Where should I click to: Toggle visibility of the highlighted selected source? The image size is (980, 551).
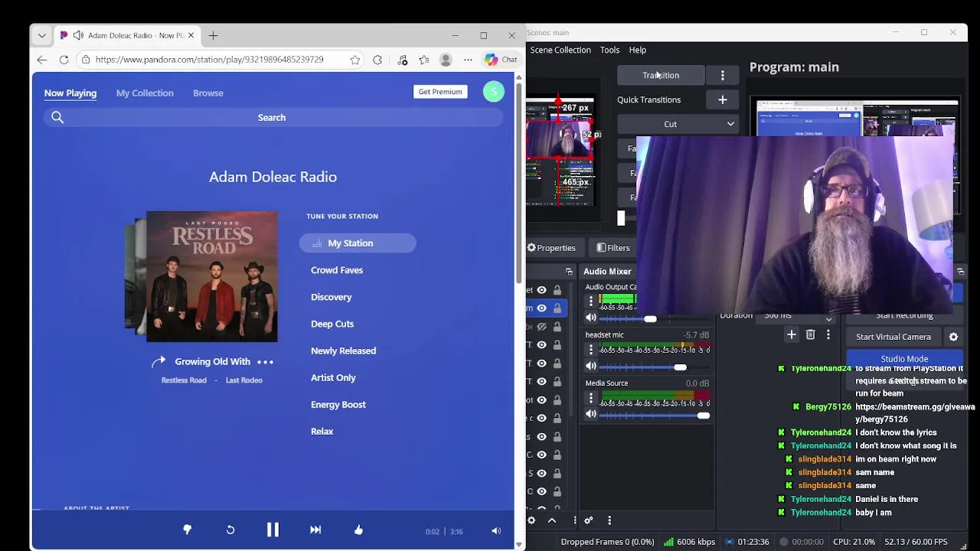point(541,308)
